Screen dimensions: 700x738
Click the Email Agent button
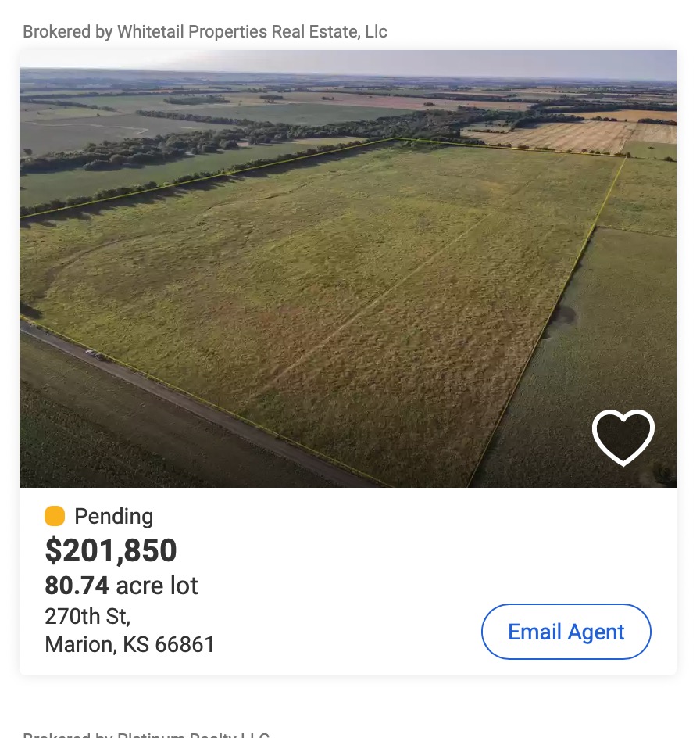point(566,632)
